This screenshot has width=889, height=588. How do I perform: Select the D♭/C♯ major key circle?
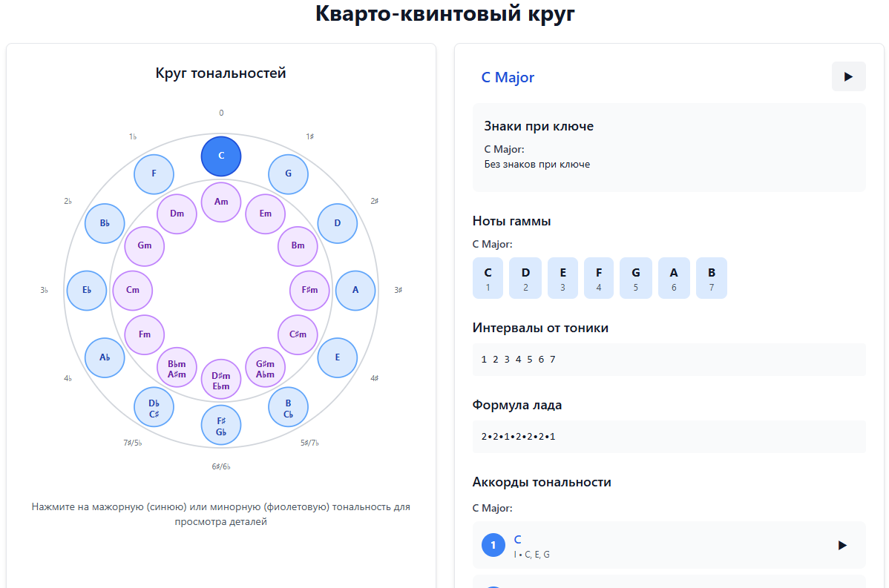coord(154,407)
